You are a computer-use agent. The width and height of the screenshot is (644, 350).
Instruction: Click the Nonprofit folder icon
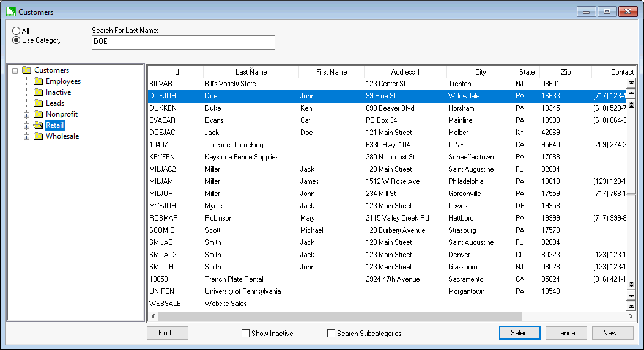[38, 114]
